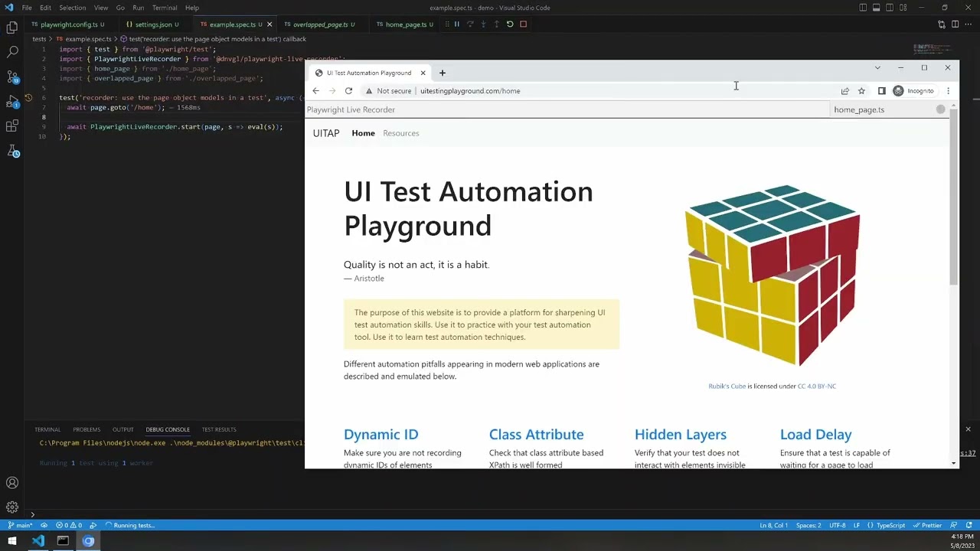Click Step Into in the debug toolbar
This screenshot has width=980, height=551.
coord(483,24)
